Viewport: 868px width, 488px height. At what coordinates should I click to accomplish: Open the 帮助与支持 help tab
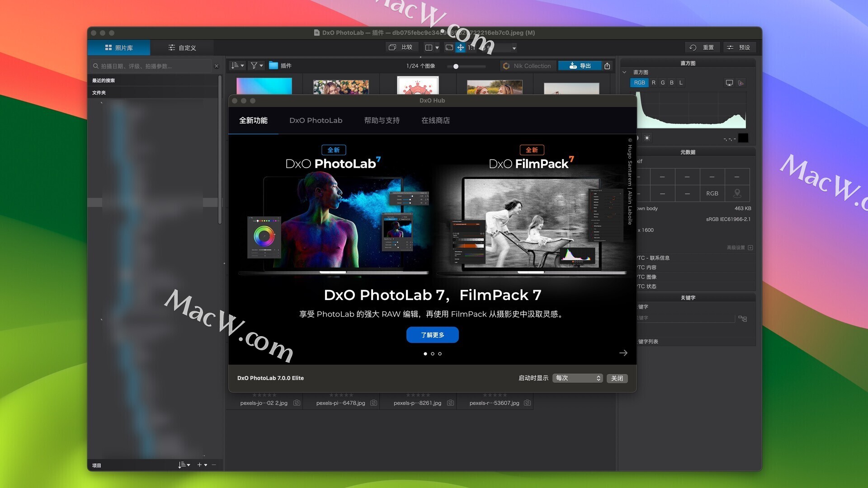click(382, 120)
